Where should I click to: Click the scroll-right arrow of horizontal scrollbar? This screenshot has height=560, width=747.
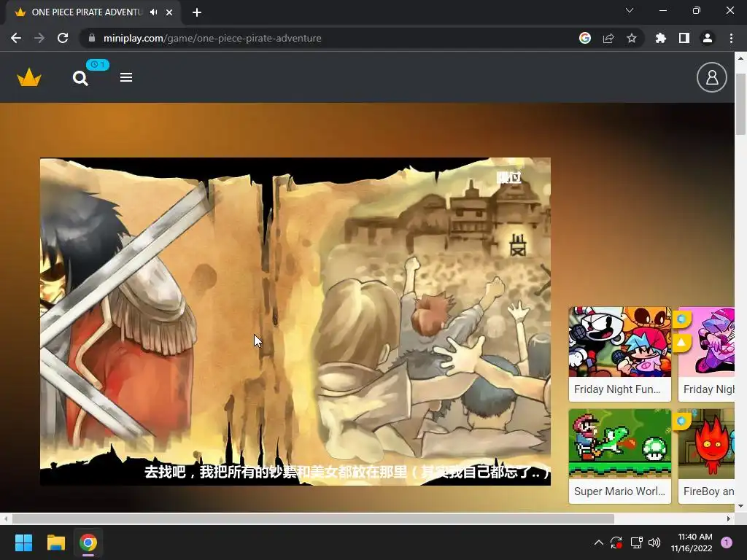[729, 518]
